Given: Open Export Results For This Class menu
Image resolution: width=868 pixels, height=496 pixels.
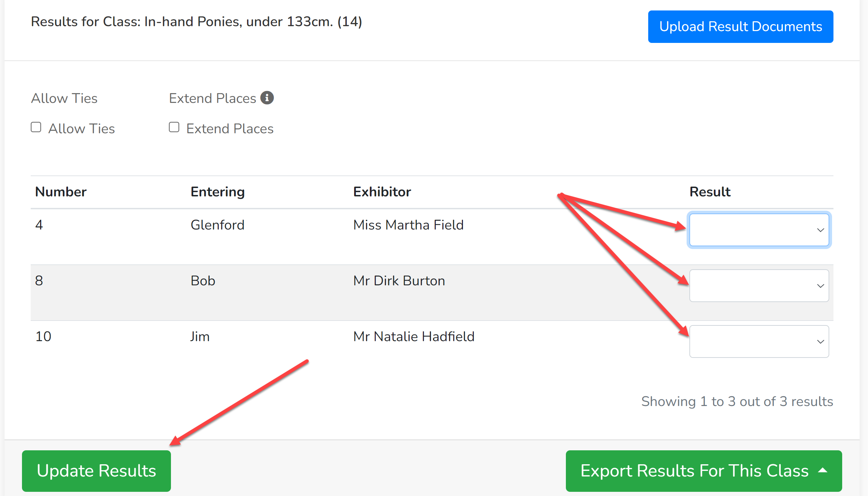Looking at the screenshot, I should (704, 471).
